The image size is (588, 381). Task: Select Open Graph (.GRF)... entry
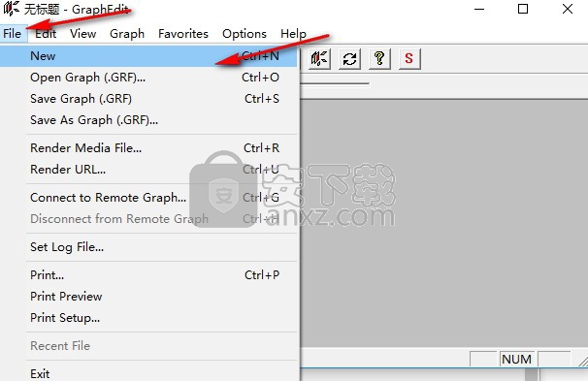[148, 78]
